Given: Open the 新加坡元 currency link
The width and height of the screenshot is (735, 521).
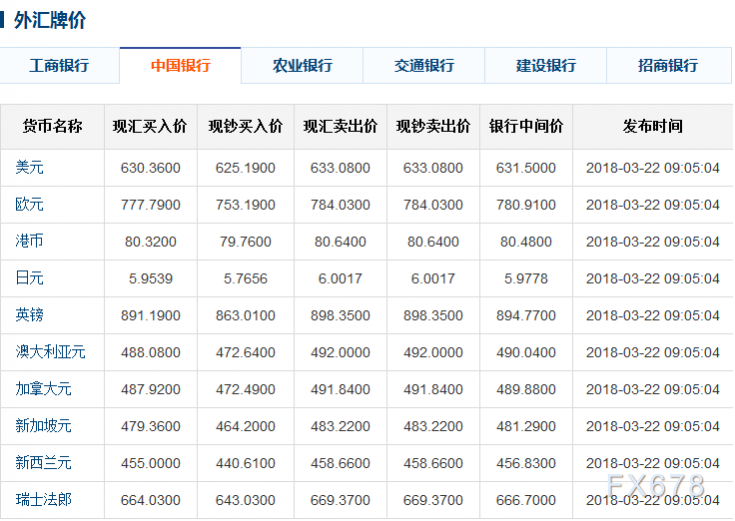Looking at the screenshot, I should 43,426.
